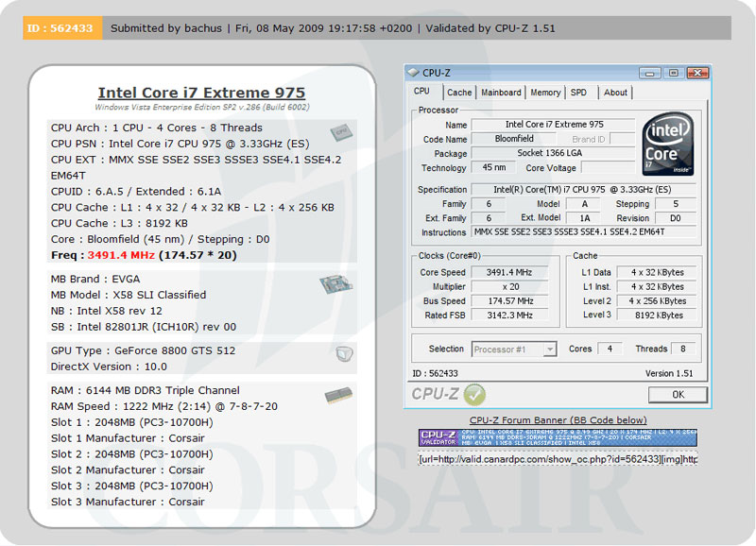Click the Package value Socket 1366 LGA
The image size is (756, 546).
pos(553,153)
